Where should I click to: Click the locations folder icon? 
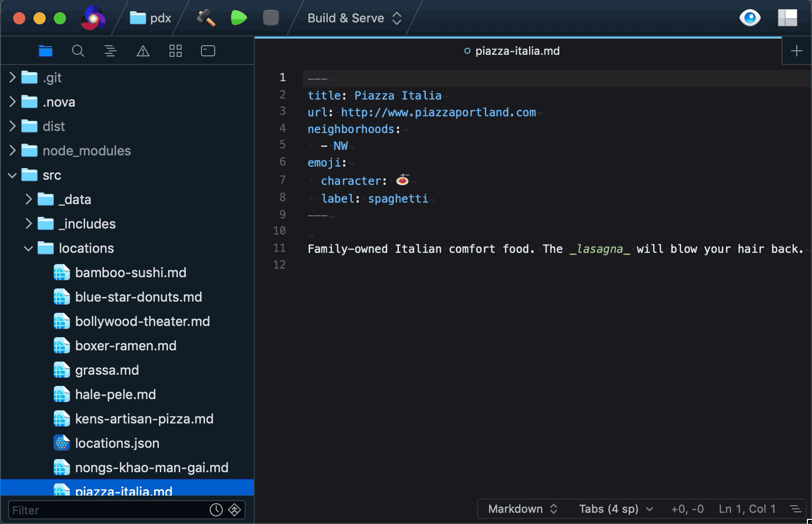click(46, 248)
